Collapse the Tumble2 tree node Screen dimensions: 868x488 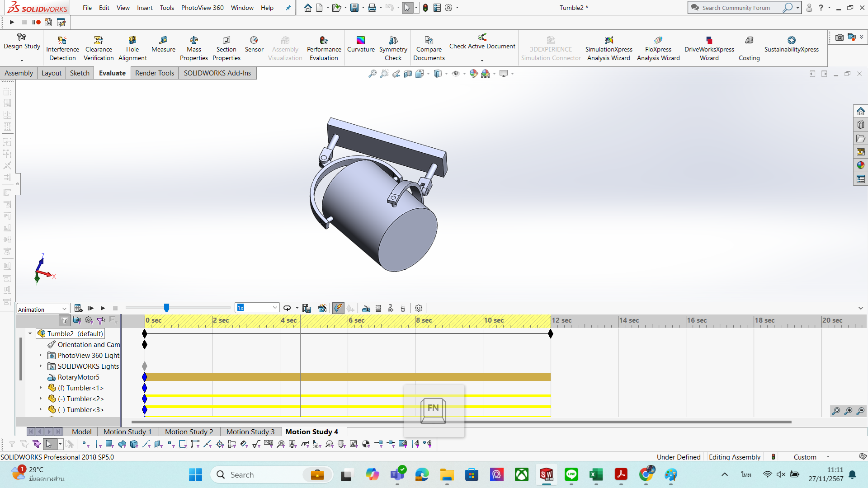tap(30, 333)
